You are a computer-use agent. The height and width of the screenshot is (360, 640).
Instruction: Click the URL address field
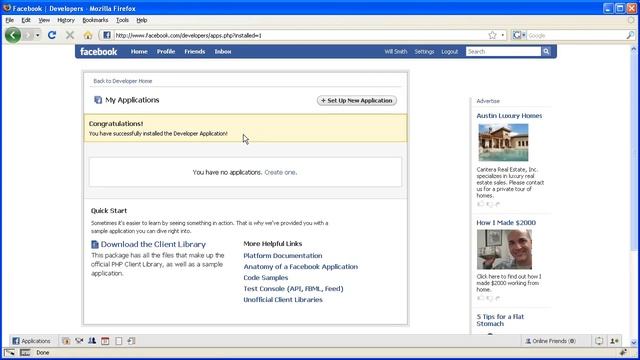[300, 36]
